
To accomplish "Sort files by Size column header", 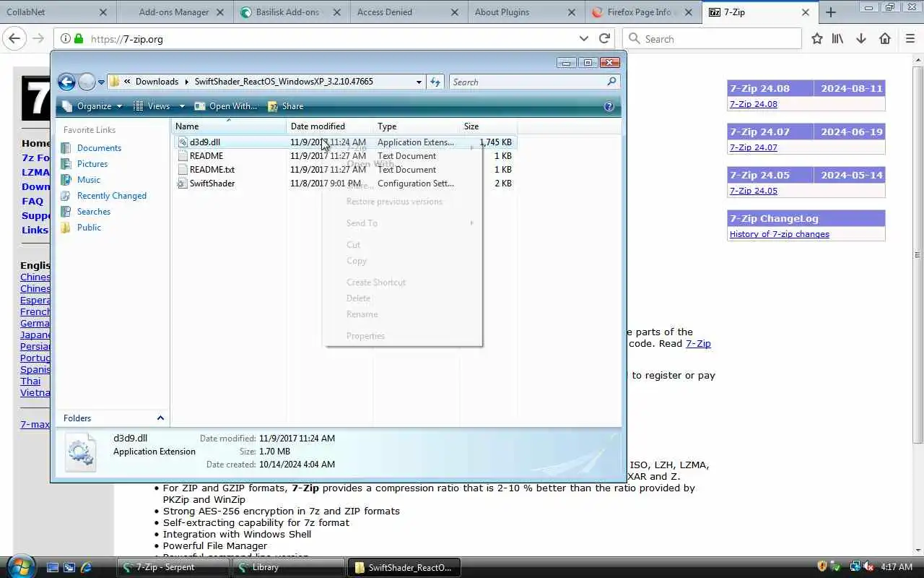I will 489,126.
